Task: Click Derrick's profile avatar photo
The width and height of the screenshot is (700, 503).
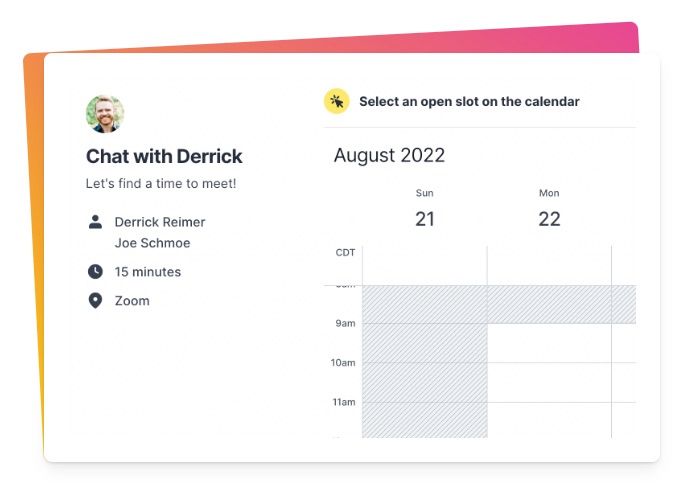Action: [105, 114]
